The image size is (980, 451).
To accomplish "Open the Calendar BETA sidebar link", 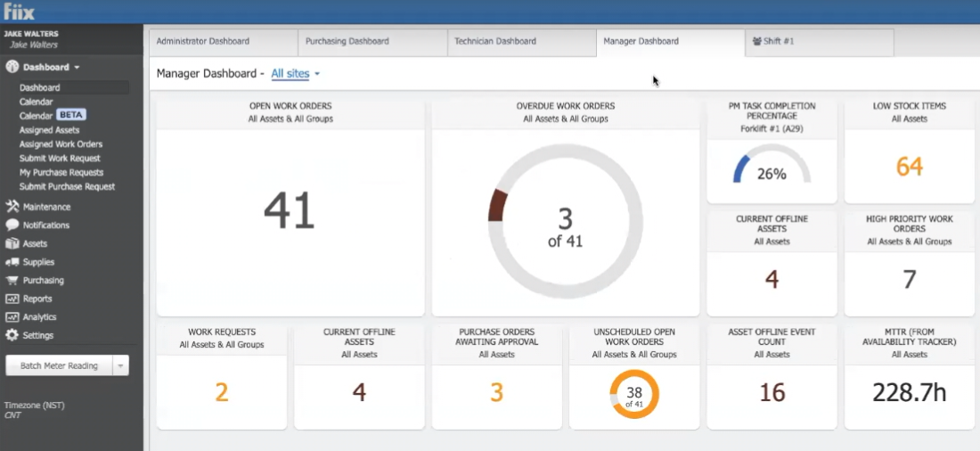I will pos(53,116).
